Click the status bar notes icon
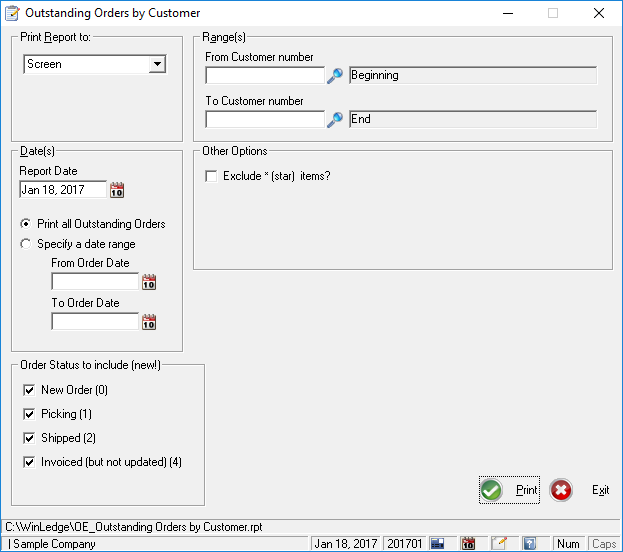This screenshot has height=552, width=623. click(499, 544)
